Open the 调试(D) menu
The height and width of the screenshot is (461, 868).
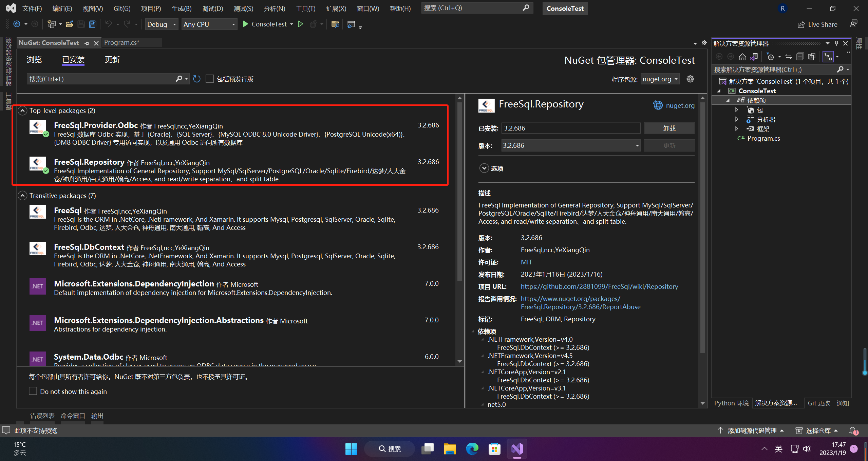point(213,8)
